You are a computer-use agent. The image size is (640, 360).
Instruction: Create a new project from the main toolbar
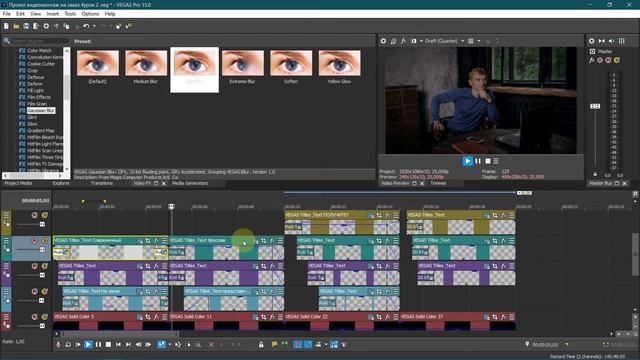(x=6, y=26)
